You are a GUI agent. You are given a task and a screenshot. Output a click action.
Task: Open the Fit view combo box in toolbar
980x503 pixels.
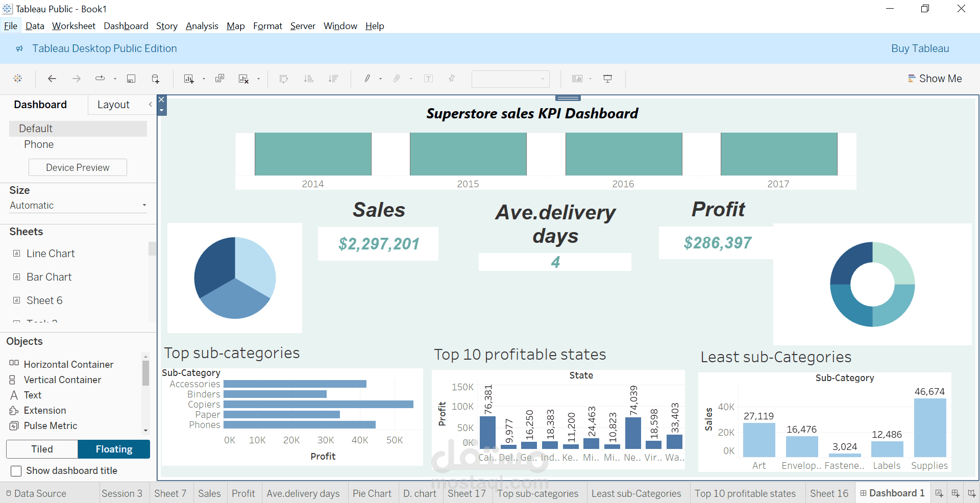pos(510,79)
